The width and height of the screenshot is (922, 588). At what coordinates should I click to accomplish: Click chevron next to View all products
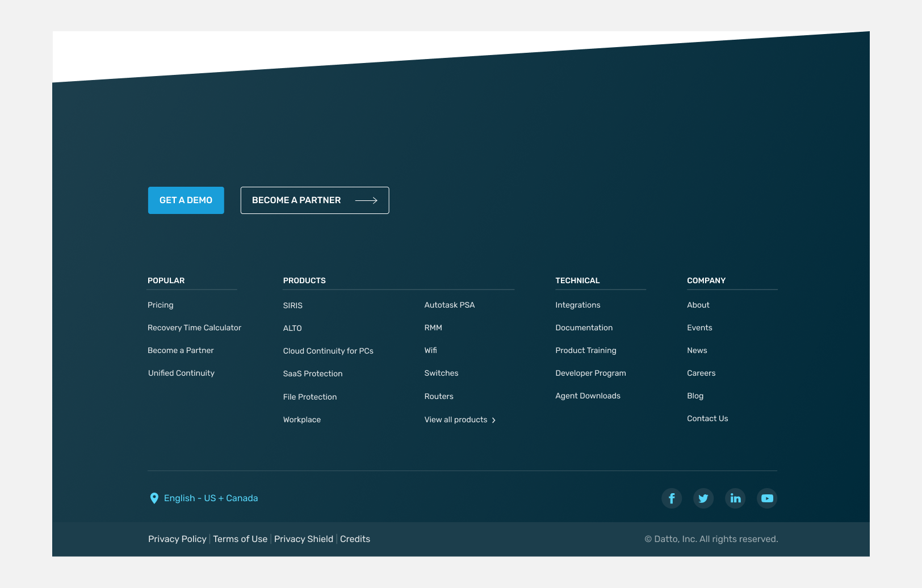point(494,420)
